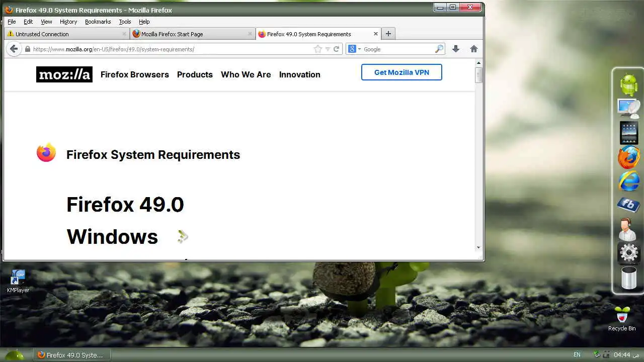Viewport: 644px width, 362px height.
Task: Click the Firefox 49.0 heading
Action: coord(125,205)
